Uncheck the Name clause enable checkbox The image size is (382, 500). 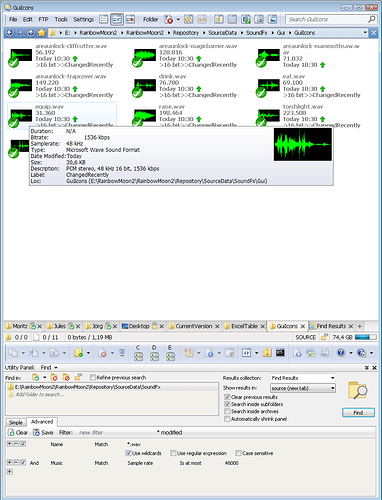click(x=23, y=444)
